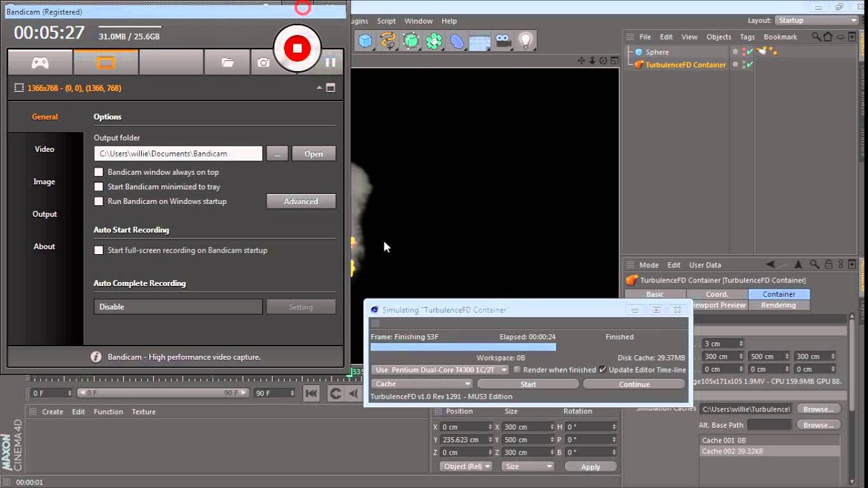The height and width of the screenshot is (488, 868).
Task: Select the TurbulenceFD Container object
Action: tap(685, 65)
